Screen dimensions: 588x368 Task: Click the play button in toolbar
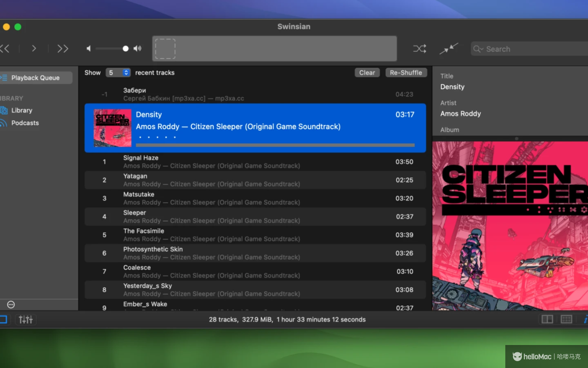[x=34, y=49]
